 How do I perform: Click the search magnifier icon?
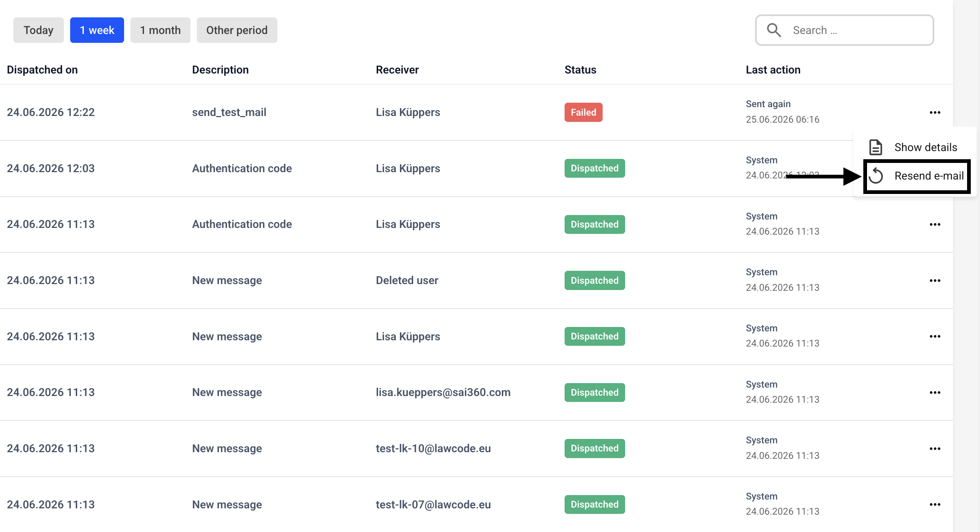coord(774,30)
